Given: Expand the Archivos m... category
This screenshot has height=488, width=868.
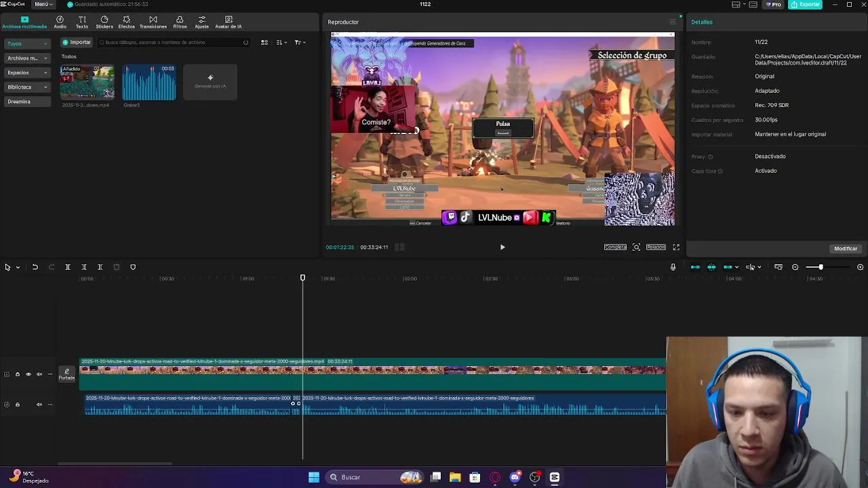Looking at the screenshot, I should [x=27, y=58].
